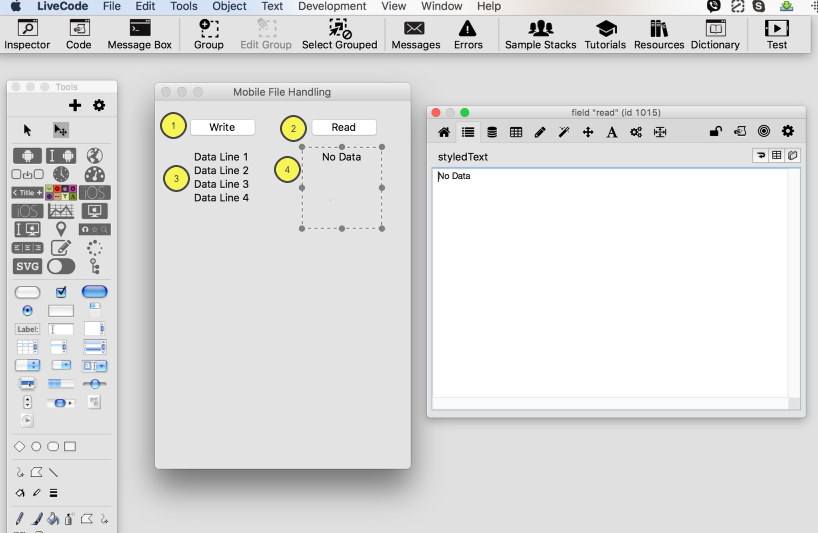The width and height of the screenshot is (818, 533).
Task: Open Tutorials from the toolbar
Action: tap(605, 34)
